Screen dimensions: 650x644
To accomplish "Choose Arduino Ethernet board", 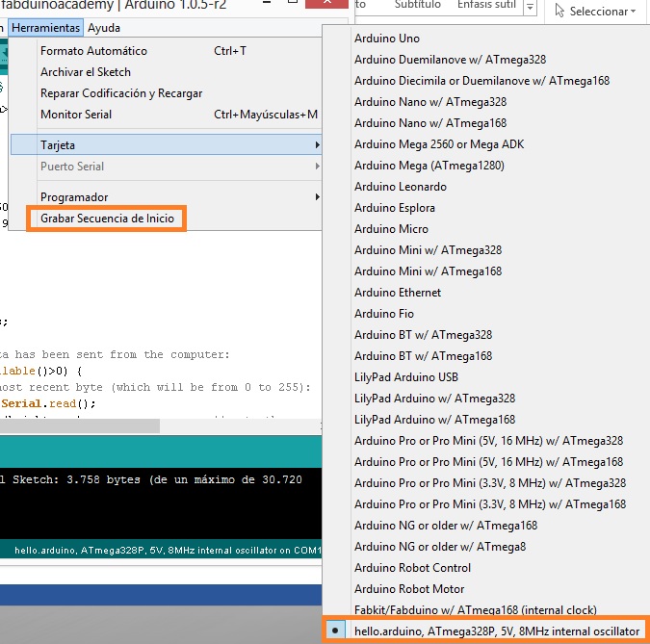I will pyautogui.click(x=485, y=293).
